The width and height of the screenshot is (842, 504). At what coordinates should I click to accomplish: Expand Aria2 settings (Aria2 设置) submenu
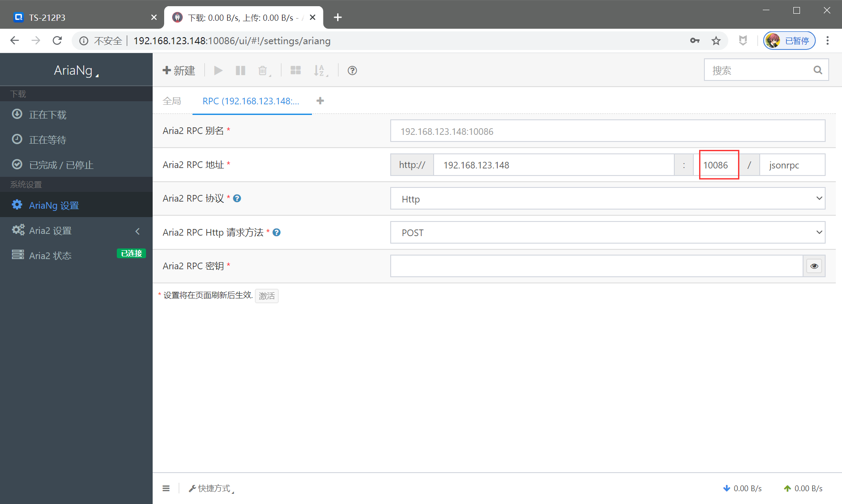pyautogui.click(x=76, y=230)
